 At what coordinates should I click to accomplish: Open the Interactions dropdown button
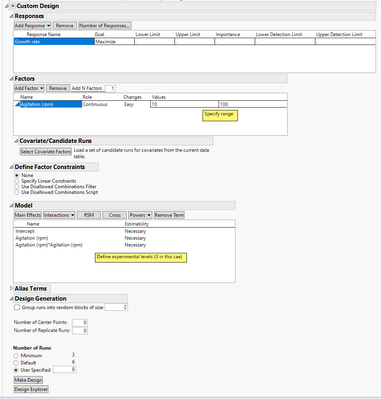point(59,215)
